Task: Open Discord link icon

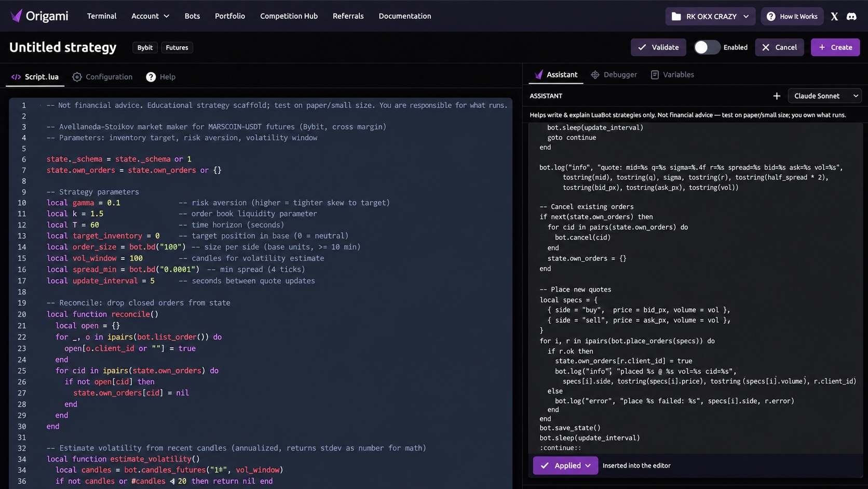Action: 851,17
